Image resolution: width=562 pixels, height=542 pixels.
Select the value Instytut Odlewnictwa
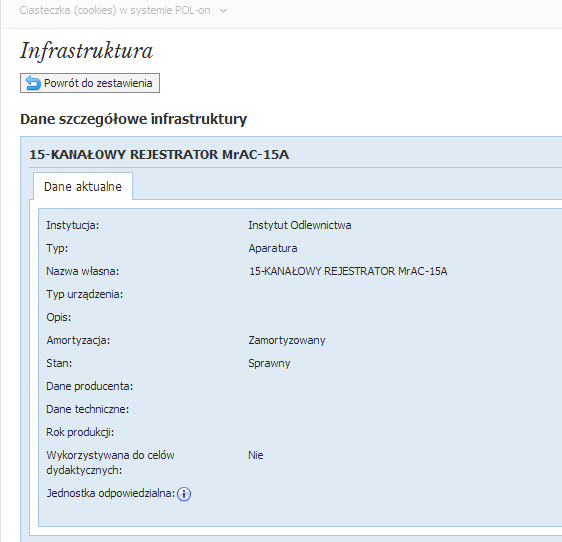click(300, 225)
